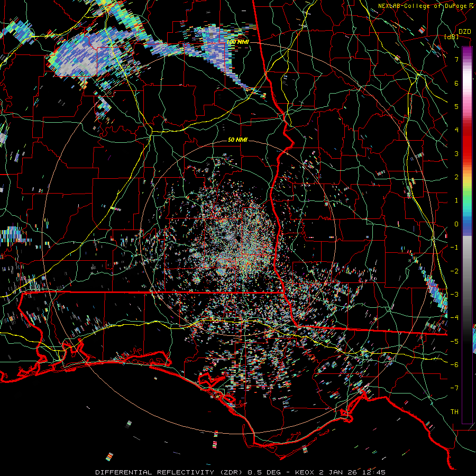Image resolution: width=476 pixels, height=476 pixels.
Task: Click the "2 JAN 26" date in caption
Action: 338,472
